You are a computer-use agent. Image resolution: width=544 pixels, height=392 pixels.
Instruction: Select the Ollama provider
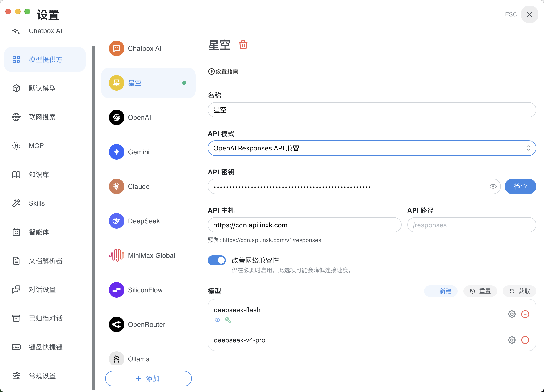[148, 357]
